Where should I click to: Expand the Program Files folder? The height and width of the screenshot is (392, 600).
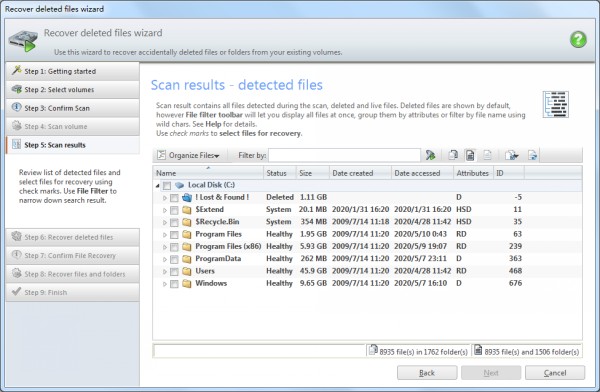(x=165, y=235)
